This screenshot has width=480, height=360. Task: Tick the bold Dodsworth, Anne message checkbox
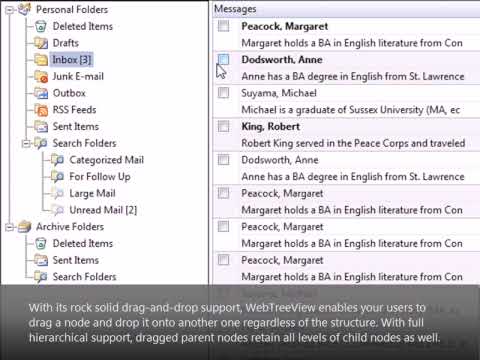pos(223,59)
